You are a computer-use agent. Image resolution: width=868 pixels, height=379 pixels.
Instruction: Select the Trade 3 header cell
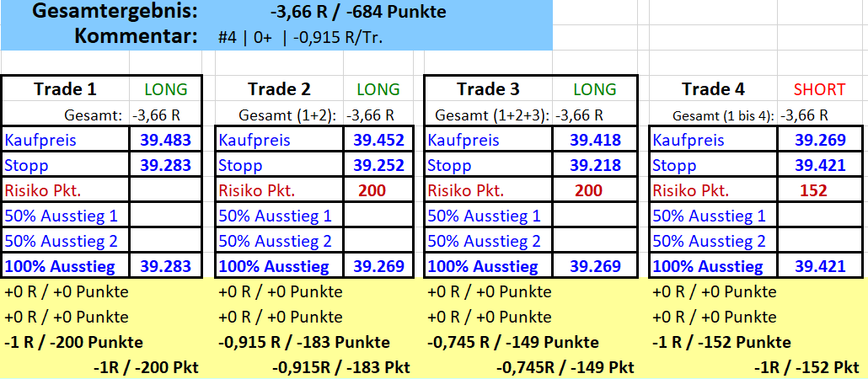(488, 89)
